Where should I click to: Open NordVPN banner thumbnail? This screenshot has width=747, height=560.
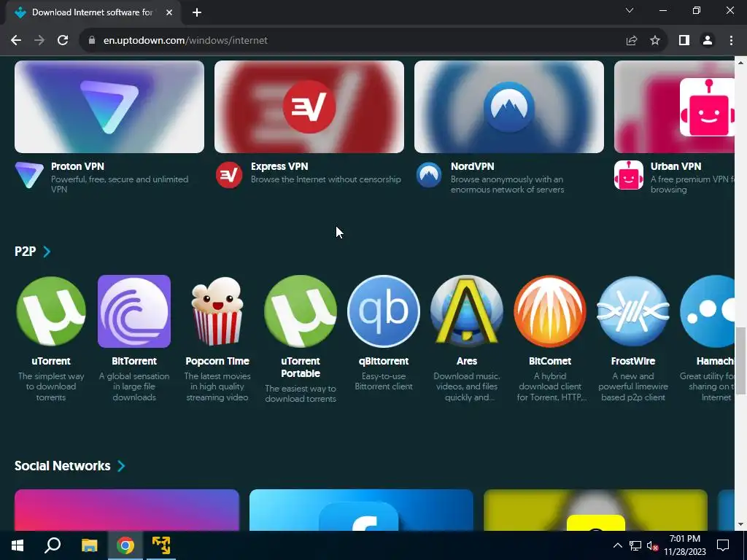[508, 106]
